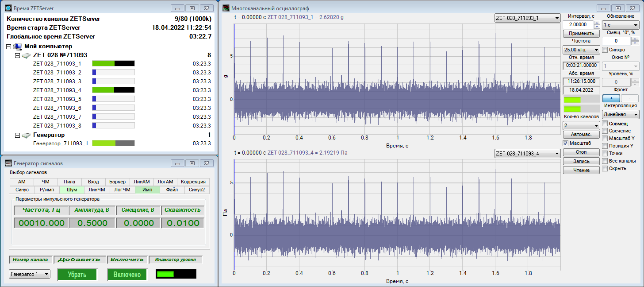644x287 pixels.
Task: Click the ZET 028_711093_1 level bar
Action: [x=113, y=63]
